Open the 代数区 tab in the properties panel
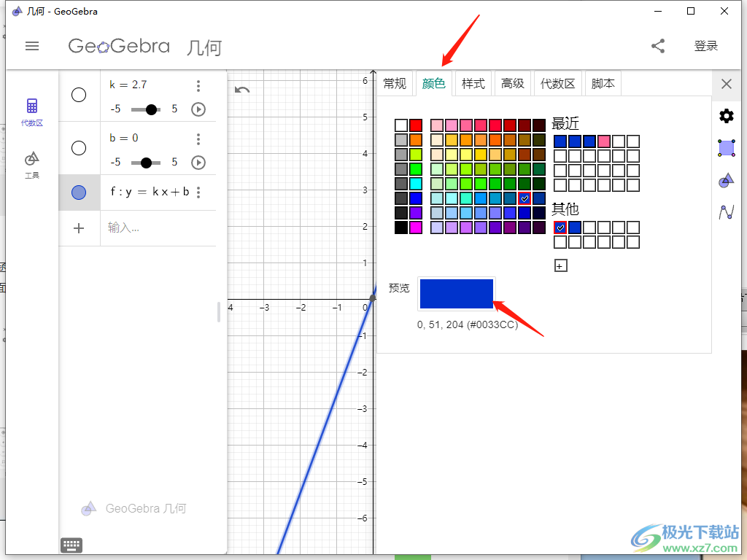This screenshot has height=560, width=747. click(x=557, y=84)
